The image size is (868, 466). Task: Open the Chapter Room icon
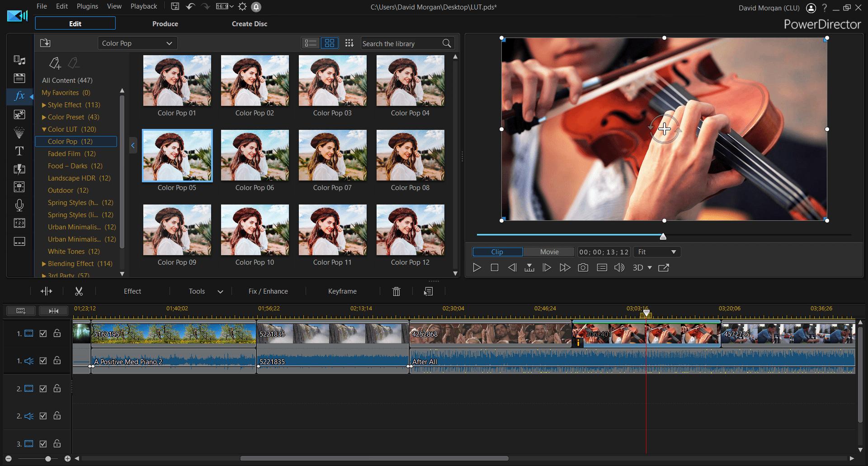19,223
